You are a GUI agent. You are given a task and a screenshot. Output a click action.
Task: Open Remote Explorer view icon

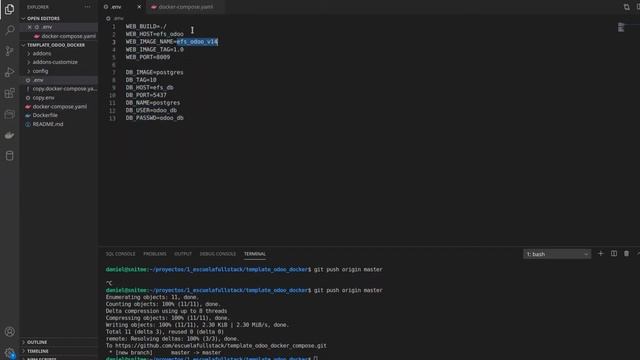pyautogui.click(x=9, y=114)
